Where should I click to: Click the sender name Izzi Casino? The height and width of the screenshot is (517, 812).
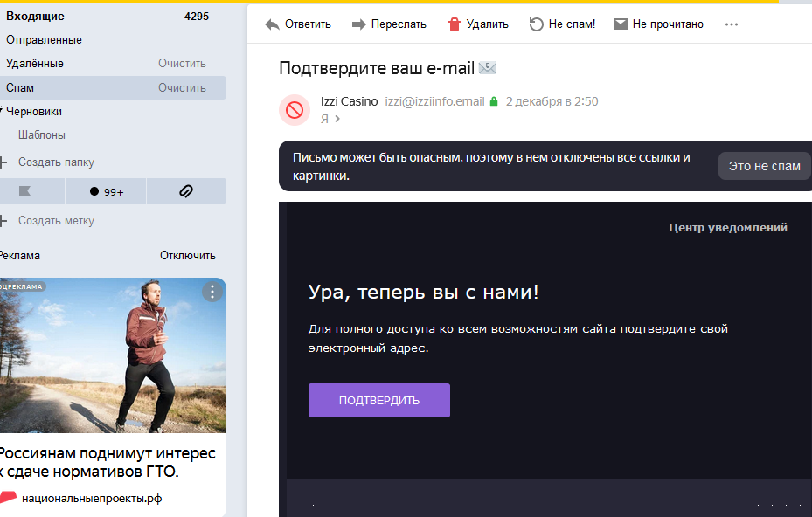(x=349, y=101)
